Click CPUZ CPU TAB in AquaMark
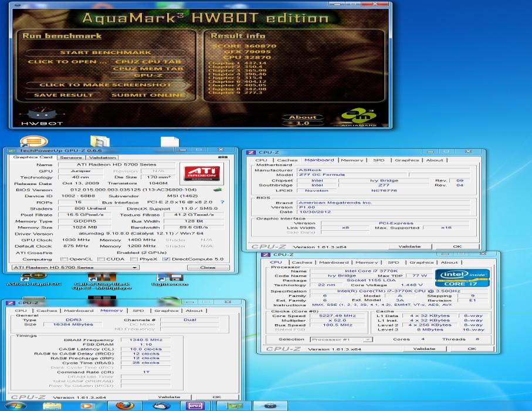Viewport: 532px width, 411px height. pos(148,62)
